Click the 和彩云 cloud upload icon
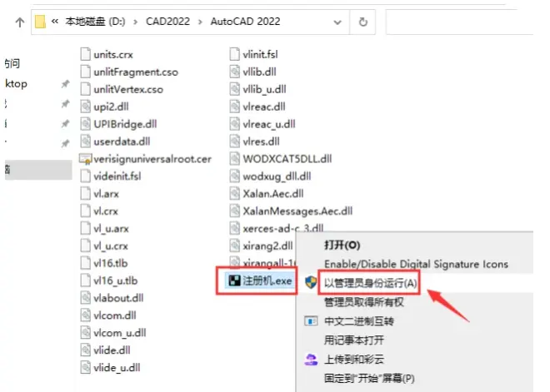This screenshot has width=550, height=392. pyautogui.click(x=311, y=360)
